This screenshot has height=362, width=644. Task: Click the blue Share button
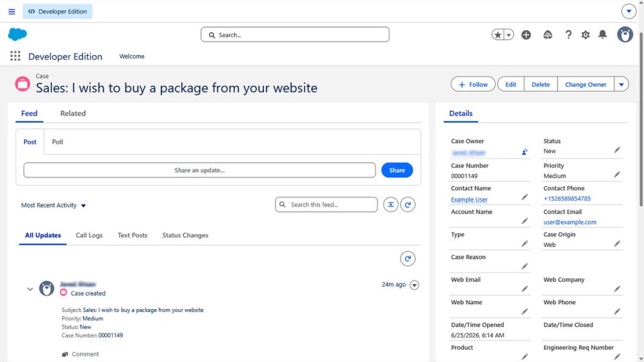pos(397,170)
